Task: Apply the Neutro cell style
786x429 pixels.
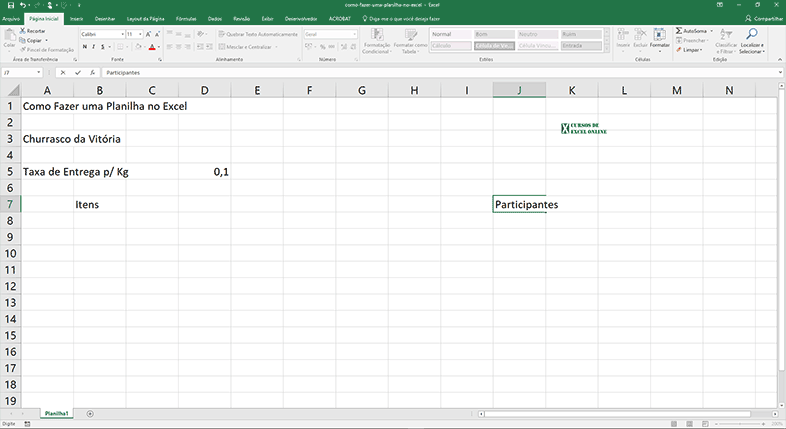Action: click(x=538, y=34)
